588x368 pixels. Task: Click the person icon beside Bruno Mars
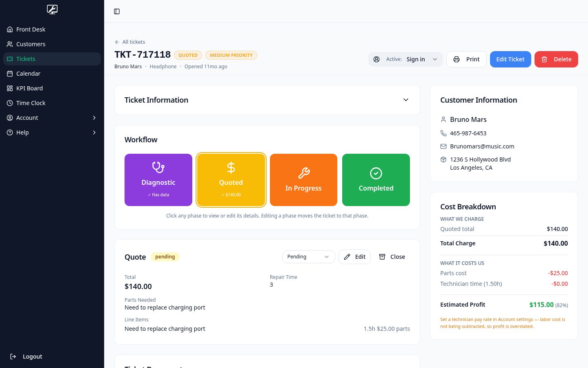coord(443,119)
